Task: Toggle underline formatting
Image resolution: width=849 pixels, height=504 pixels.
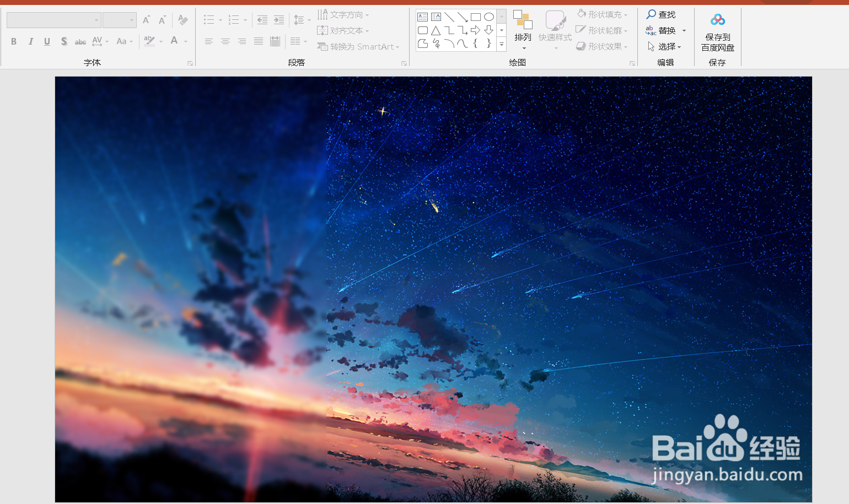Action: [x=47, y=41]
